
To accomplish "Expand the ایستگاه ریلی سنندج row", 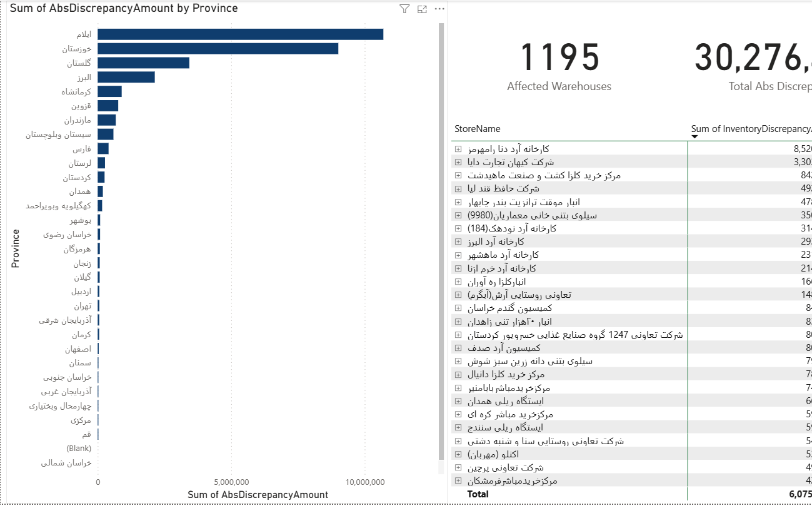I will coord(458,428).
